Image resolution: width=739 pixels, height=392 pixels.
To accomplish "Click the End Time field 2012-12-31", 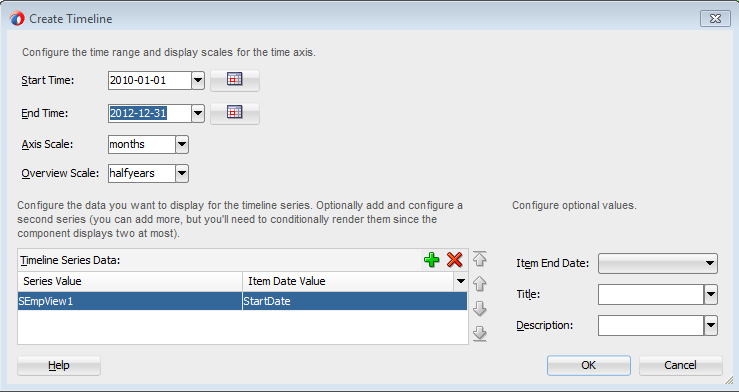I will 150,114.
